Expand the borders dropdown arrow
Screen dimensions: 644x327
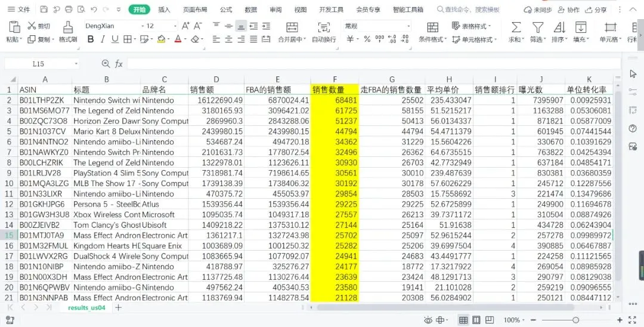coord(135,39)
